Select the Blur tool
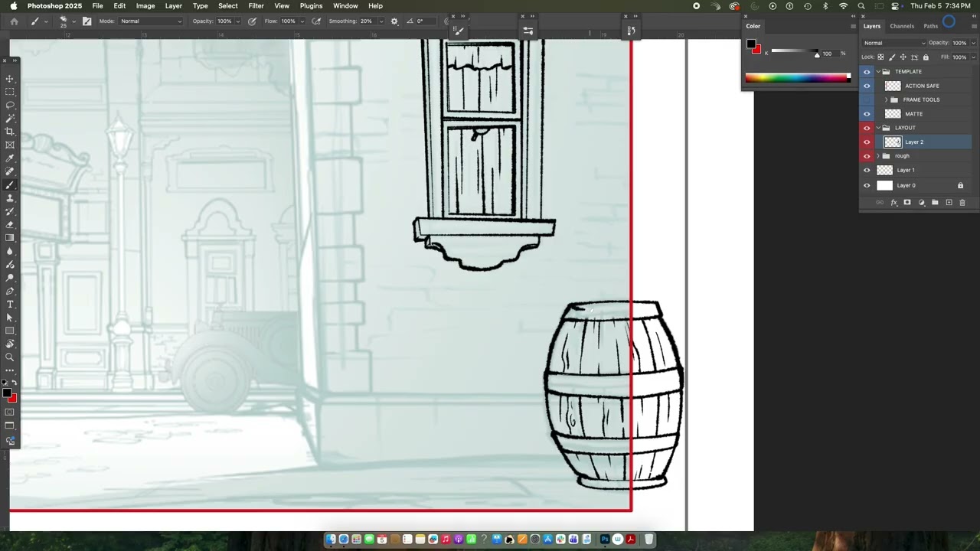The width and height of the screenshot is (980, 551). click(10, 251)
